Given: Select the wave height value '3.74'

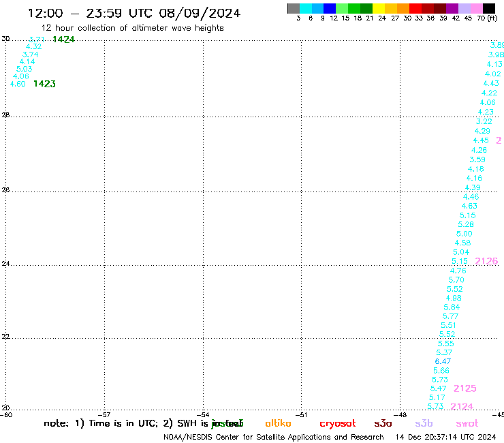Looking at the screenshot, I should [30, 55].
